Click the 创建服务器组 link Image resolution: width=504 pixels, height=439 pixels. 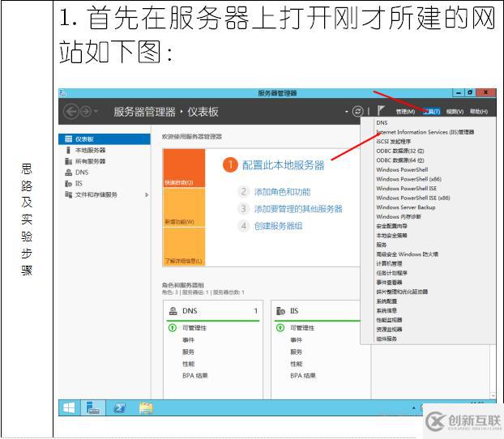[278, 226]
